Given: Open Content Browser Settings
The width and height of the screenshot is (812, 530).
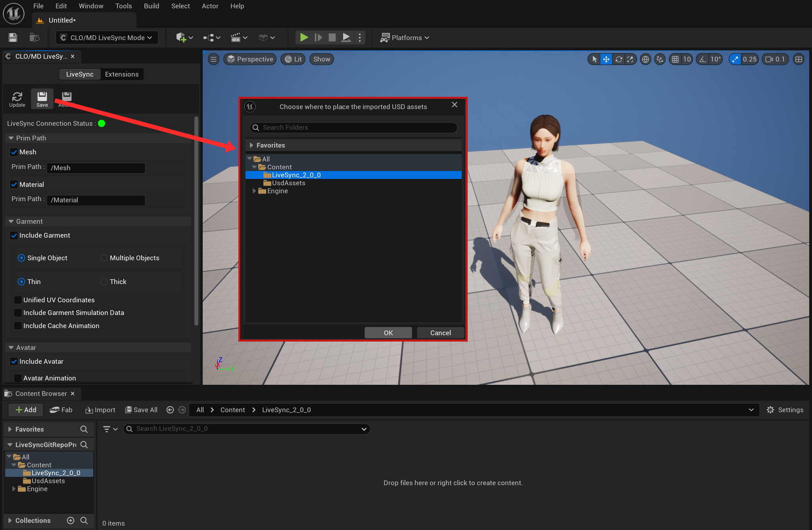Looking at the screenshot, I should pyautogui.click(x=785, y=410).
